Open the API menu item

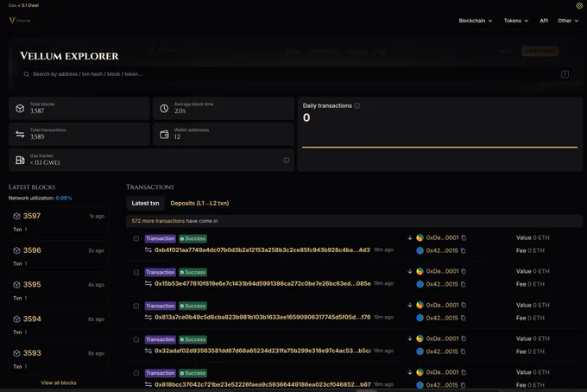point(544,21)
